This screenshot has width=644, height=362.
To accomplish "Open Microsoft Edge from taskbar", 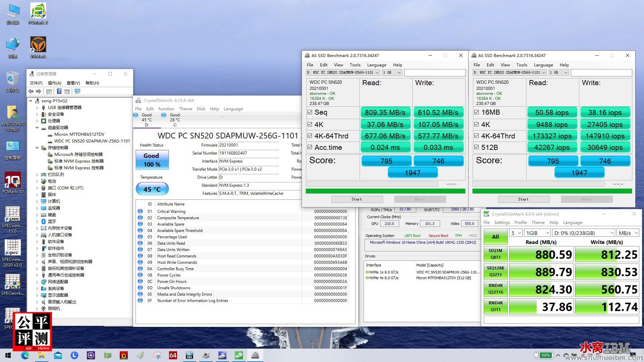I will coord(25,355).
